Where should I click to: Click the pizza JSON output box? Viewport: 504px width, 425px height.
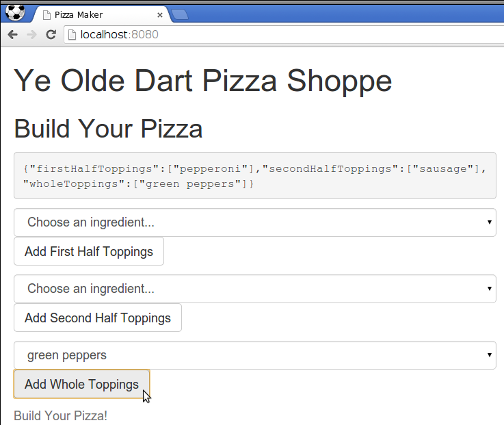[x=255, y=176]
